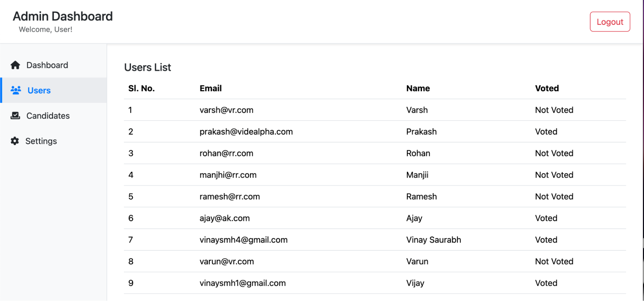Select the Users sidebar menu item

point(39,91)
